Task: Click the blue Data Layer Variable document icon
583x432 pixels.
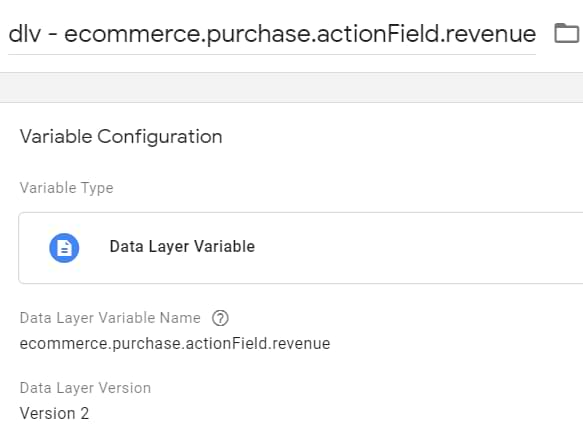Action: (x=64, y=248)
